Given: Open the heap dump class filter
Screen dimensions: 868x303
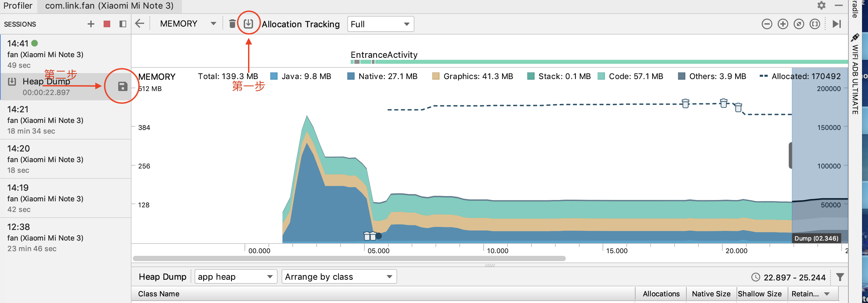Looking at the screenshot, I should 840,277.
